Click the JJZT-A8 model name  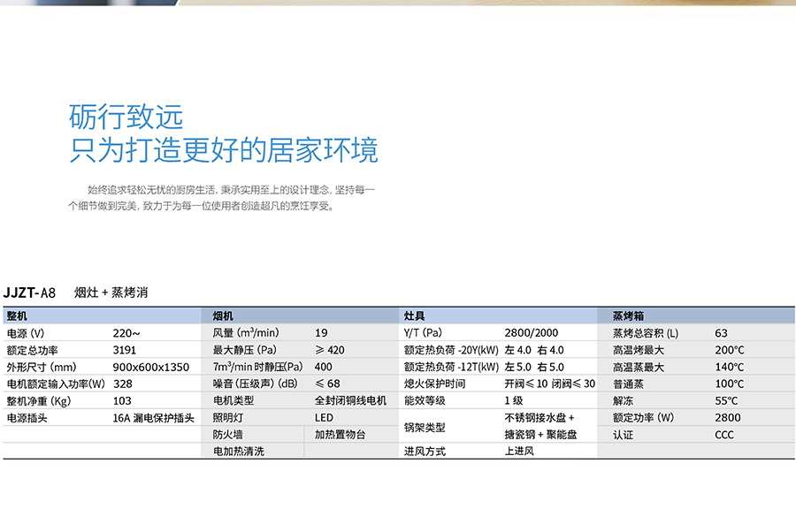coord(29,293)
